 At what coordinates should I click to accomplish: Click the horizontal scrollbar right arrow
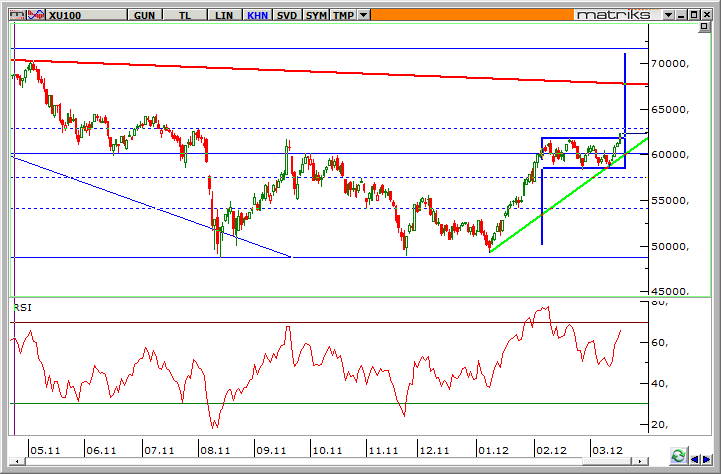pyautogui.click(x=639, y=461)
